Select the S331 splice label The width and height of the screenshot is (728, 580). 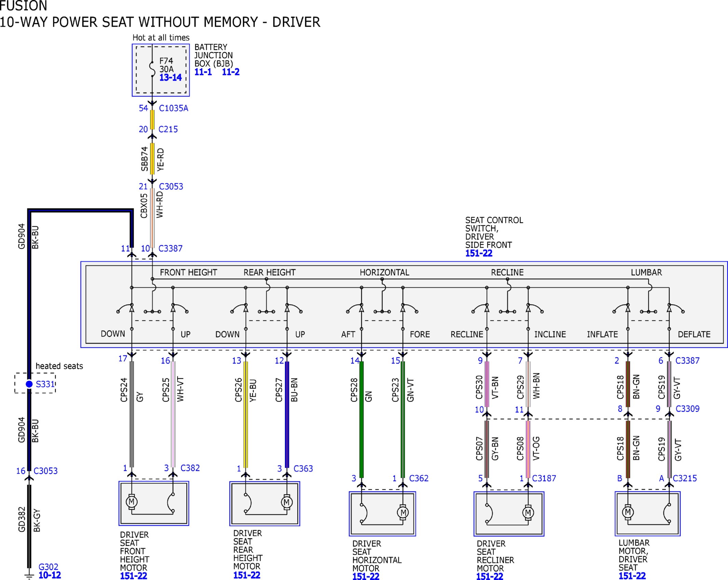click(45, 384)
